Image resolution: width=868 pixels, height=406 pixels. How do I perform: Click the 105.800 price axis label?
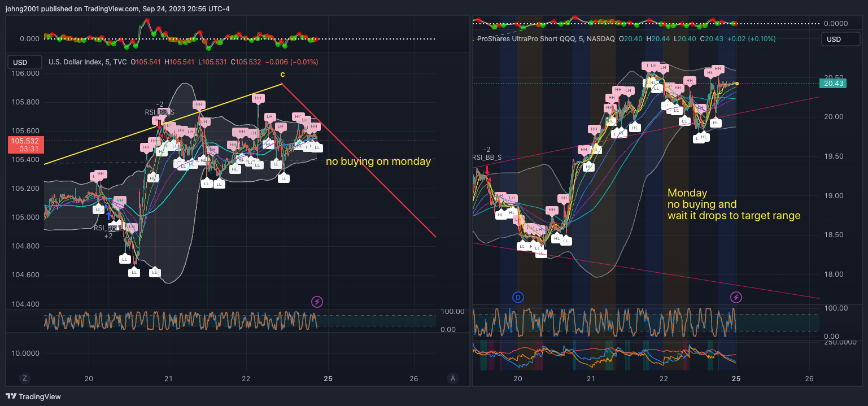point(26,102)
